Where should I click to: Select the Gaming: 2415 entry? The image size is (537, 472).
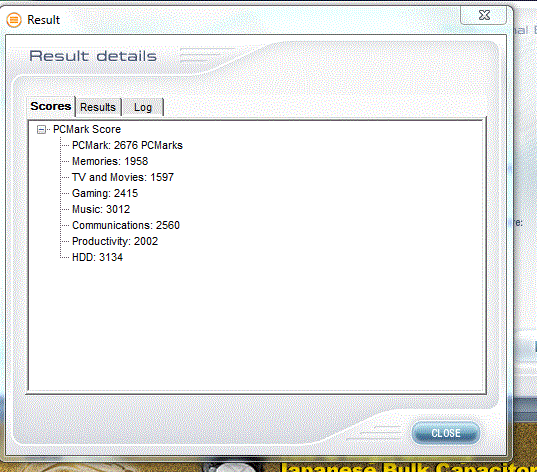pos(105,194)
